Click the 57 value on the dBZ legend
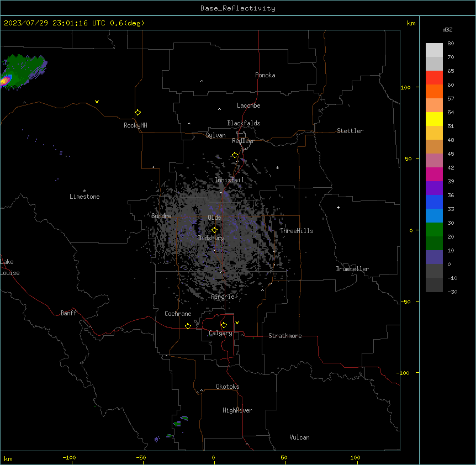The width and height of the screenshot is (476, 465). pos(451,99)
